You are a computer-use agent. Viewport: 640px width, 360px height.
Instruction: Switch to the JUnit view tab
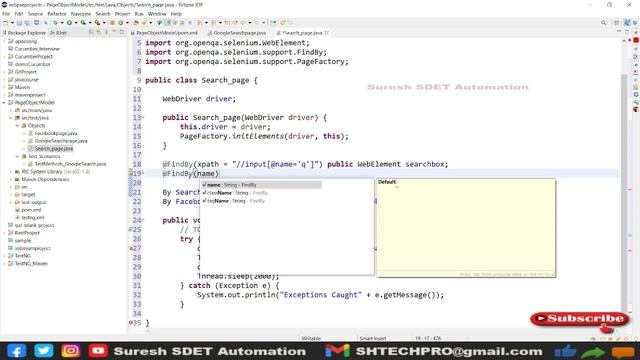pos(58,33)
